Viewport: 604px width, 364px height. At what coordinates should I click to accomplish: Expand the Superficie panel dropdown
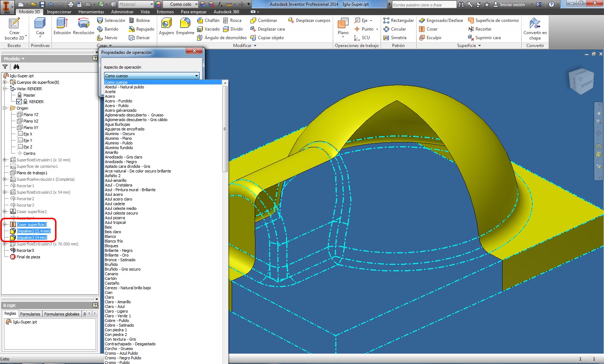(x=469, y=46)
